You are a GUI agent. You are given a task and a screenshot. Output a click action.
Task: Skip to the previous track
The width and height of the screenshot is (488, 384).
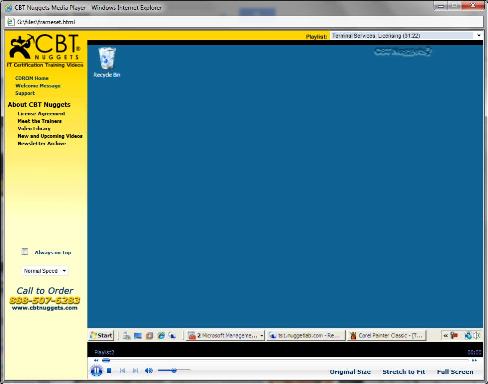tap(122, 370)
